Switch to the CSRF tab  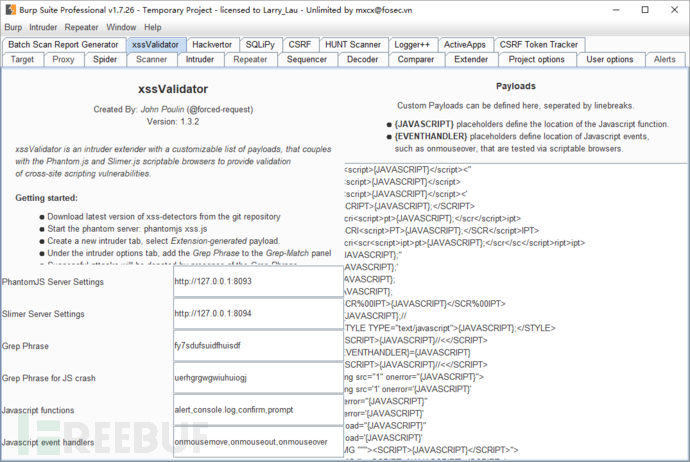(300, 45)
